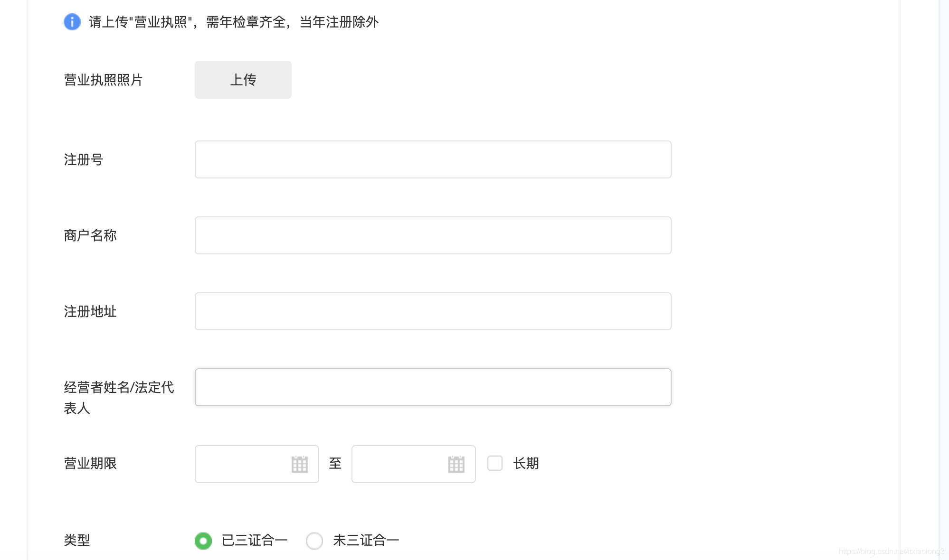This screenshot has height=560, width=949.
Task: Select the 未三证合一 radio button
Action: coord(314,541)
